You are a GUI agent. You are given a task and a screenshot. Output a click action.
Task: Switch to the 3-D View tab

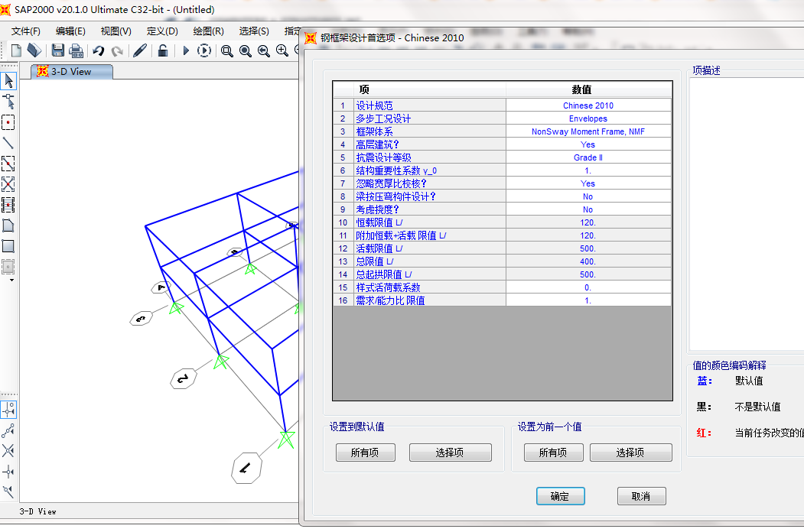point(72,72)
